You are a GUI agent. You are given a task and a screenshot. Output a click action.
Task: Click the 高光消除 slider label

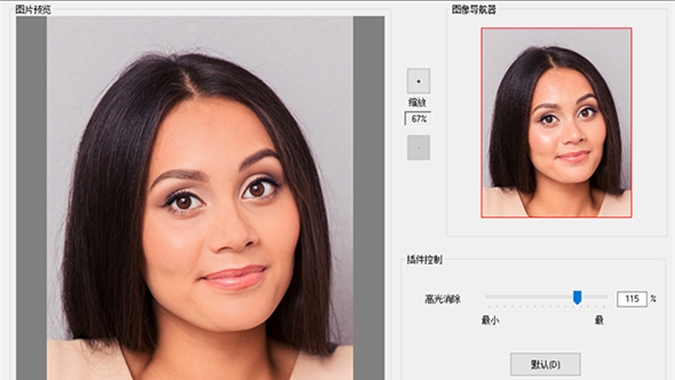tap(443, 299)
